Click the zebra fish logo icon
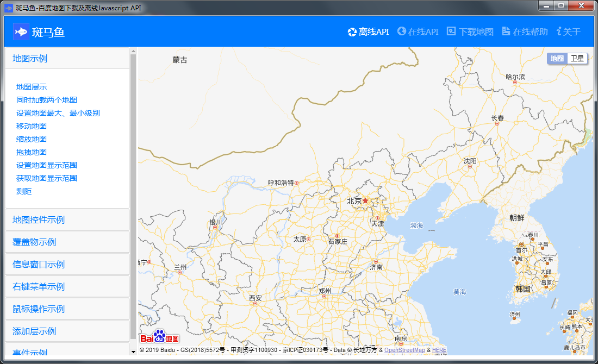This screenshot has height=364, width=598. [x=21, y=32]
